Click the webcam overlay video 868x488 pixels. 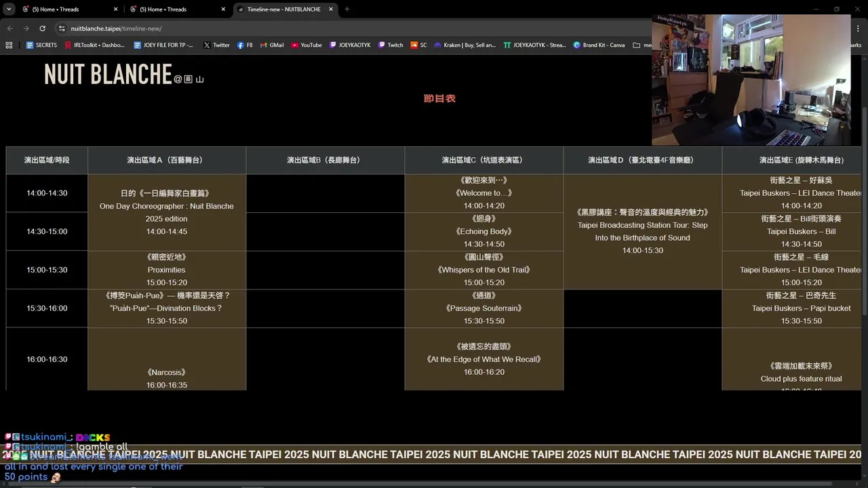pos(751,80)
